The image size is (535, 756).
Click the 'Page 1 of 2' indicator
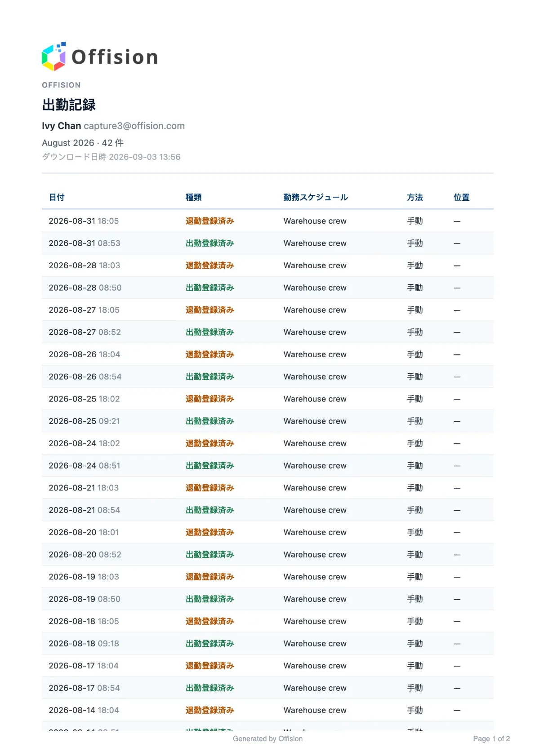pyautogui.click(x=491, y=738)
